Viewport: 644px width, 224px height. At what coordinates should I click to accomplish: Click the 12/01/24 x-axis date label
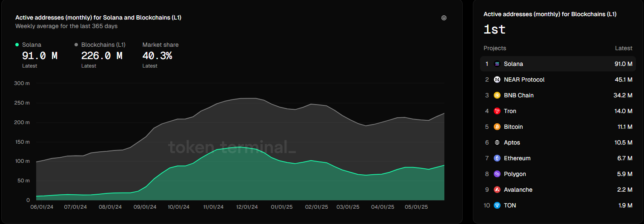coord(247,207)
